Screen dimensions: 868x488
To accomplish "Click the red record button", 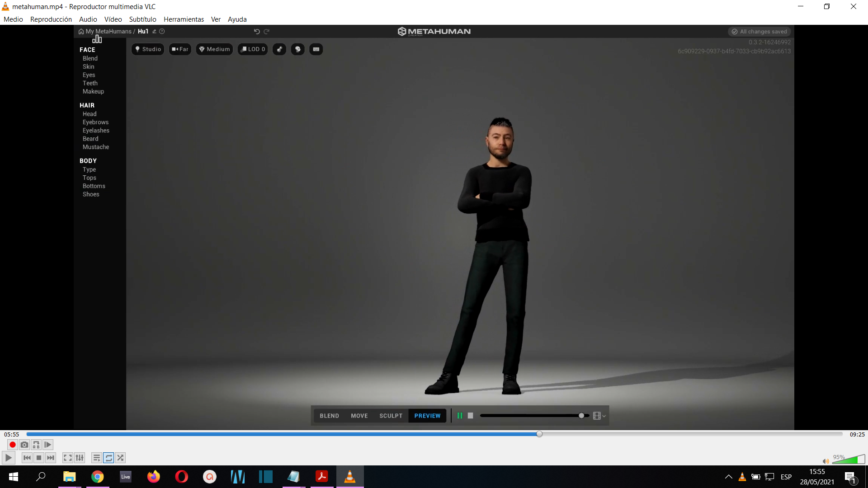I will 13,445.
